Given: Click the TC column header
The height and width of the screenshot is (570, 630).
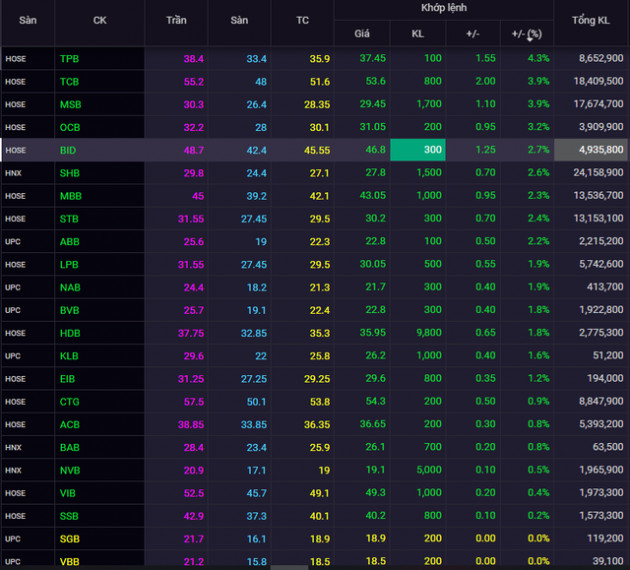Looking at the screenshot, I should click(303, 20).
